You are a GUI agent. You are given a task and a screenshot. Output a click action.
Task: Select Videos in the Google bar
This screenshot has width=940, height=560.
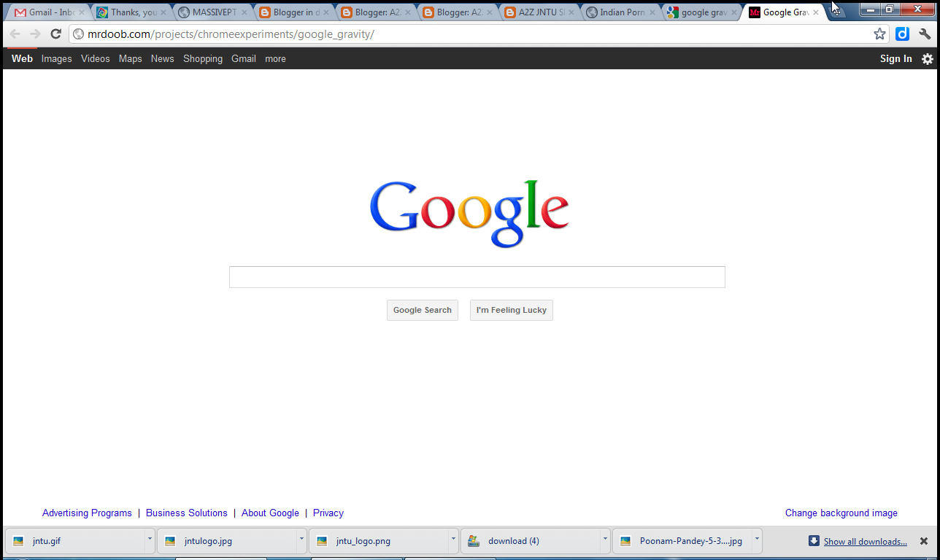tap(95, 59)
